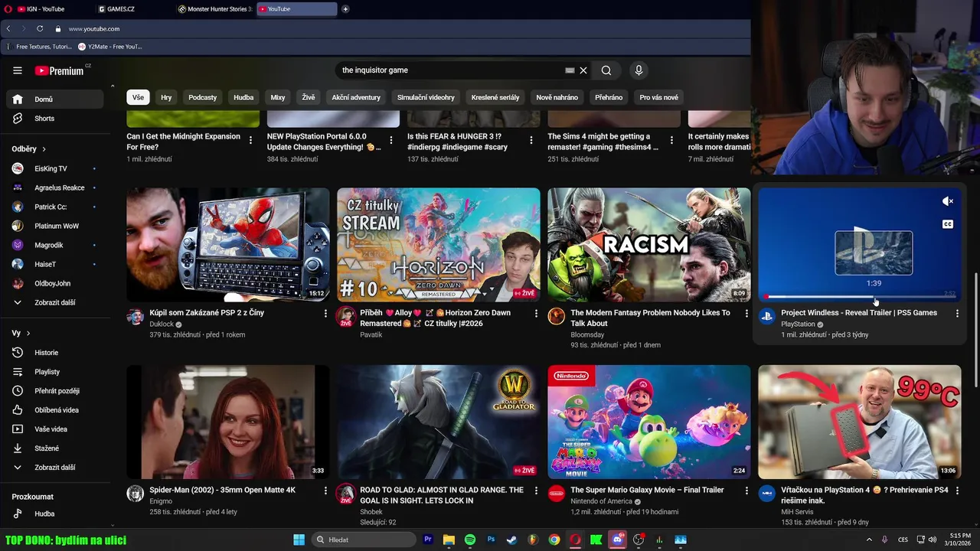
Task: Clear the search query with X
Action: pyautogui.click(x=583, y=70)
